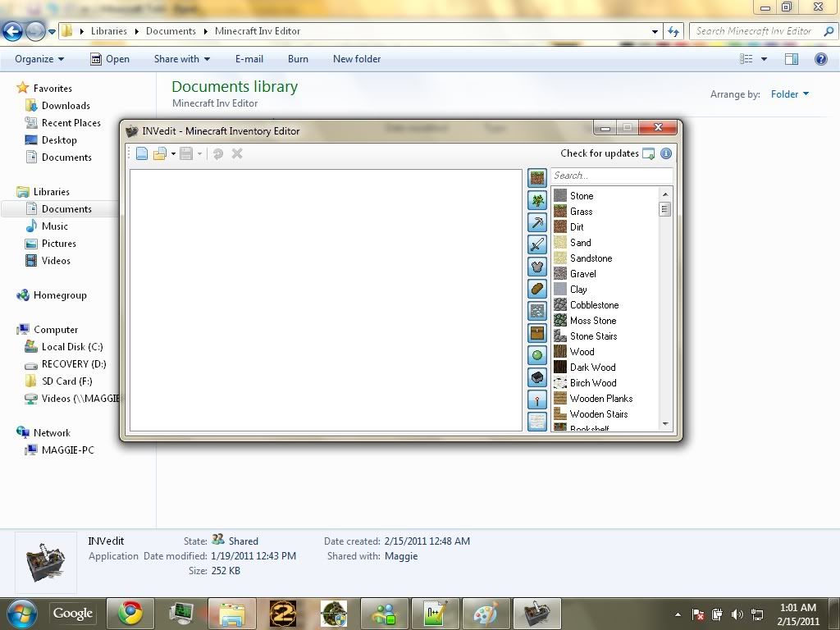Open the Paint app from the taskbar
840x630 pixels.
[486, 614]
